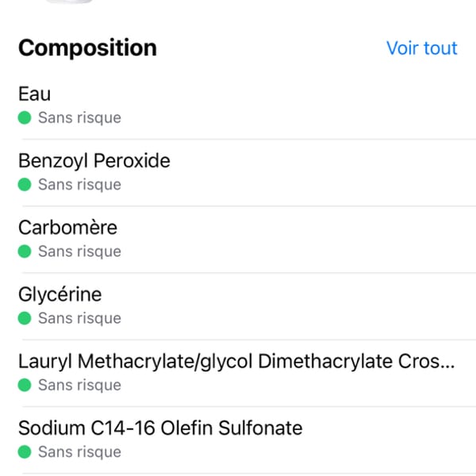This screenshot has width=476, height=476.
Task: Tap the green risk dot under Glycérine
Action: click(x=25, y=318)
